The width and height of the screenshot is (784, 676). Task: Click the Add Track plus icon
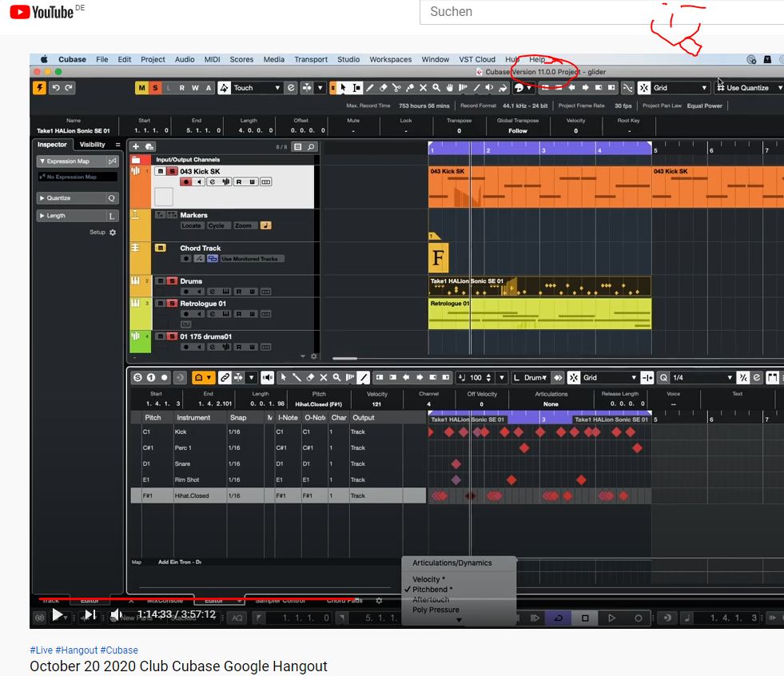pos(136,146)
